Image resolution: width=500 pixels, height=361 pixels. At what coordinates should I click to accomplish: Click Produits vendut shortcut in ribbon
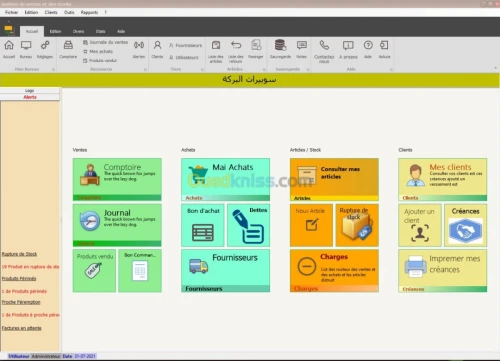click(x=100, y=61)
